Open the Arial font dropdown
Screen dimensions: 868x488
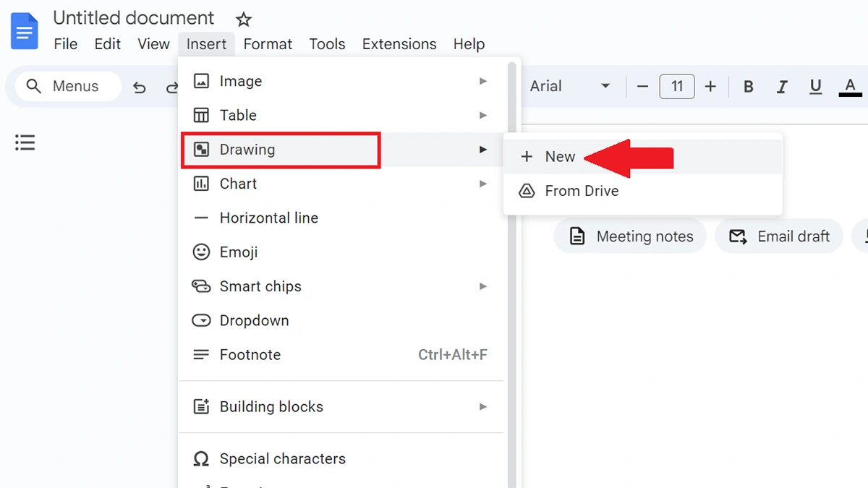click(x=570, y=87)
